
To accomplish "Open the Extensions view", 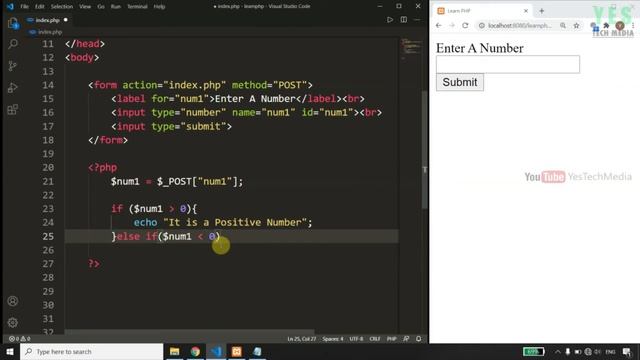I will point(13,109).
